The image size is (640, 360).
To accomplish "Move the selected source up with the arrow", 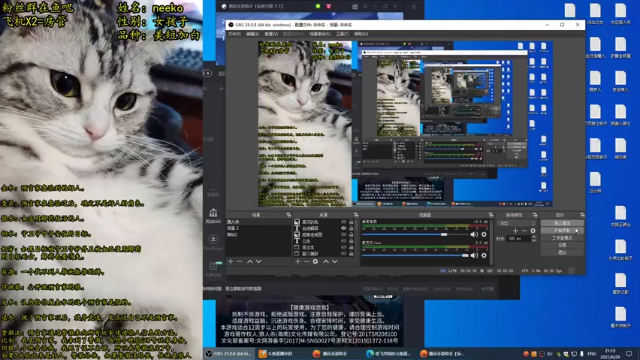I will tap(326, 261).
